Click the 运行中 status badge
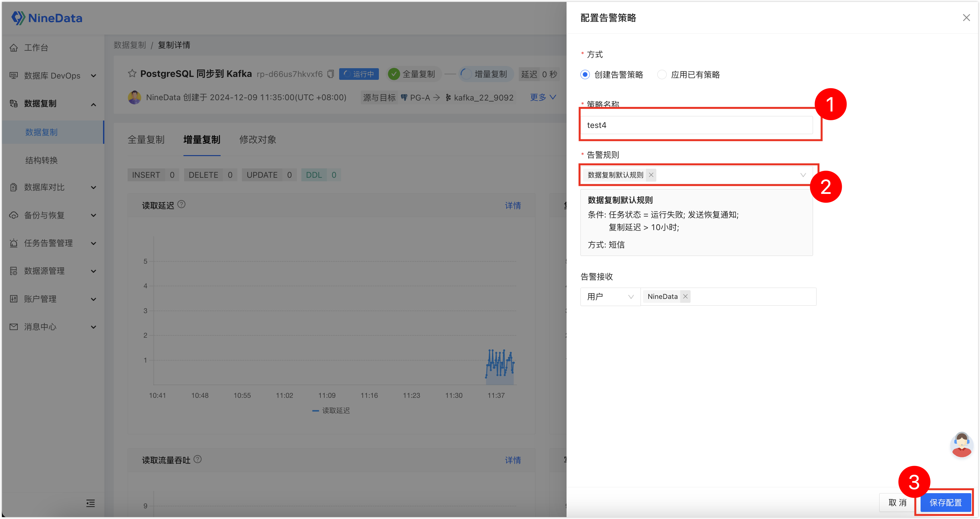 (x=359, y=74)
